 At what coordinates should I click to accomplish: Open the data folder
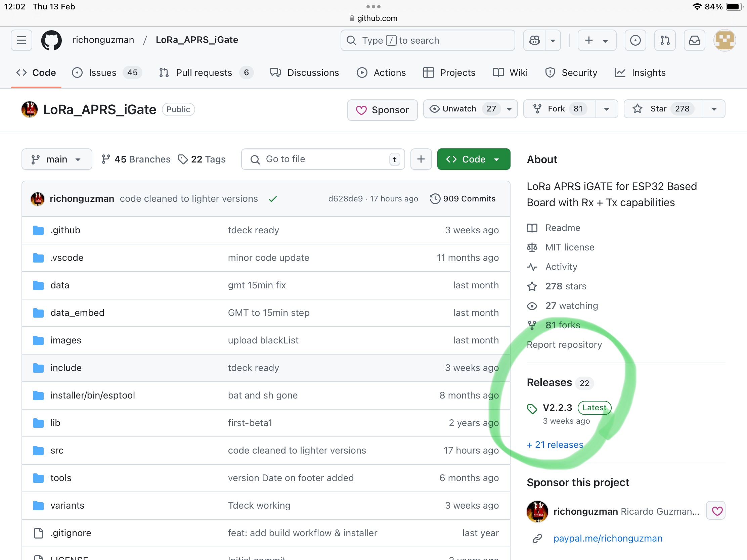point(60,285)
